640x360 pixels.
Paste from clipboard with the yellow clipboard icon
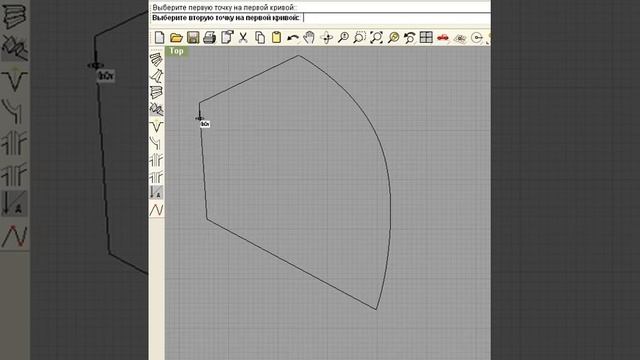click(x=276, y=38)
